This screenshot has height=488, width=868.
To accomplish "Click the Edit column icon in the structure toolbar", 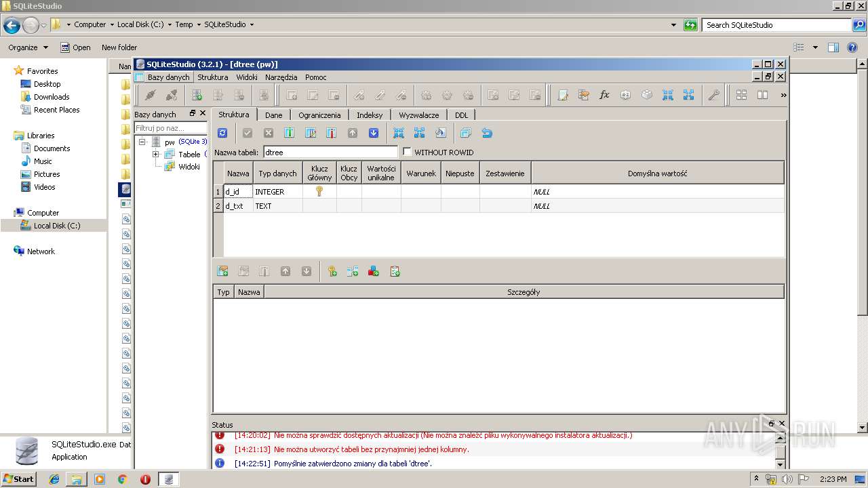I will pyautogui.click(x=311, y=133).
